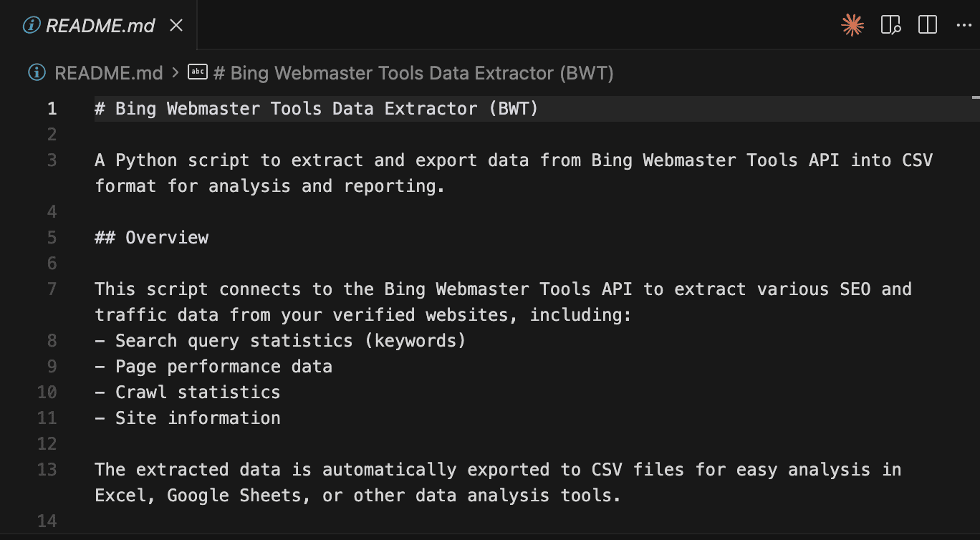Click the info icon on README.md tab
Image resolution: width=980 pixels, height=540 pixels.
tap(32, 26)
